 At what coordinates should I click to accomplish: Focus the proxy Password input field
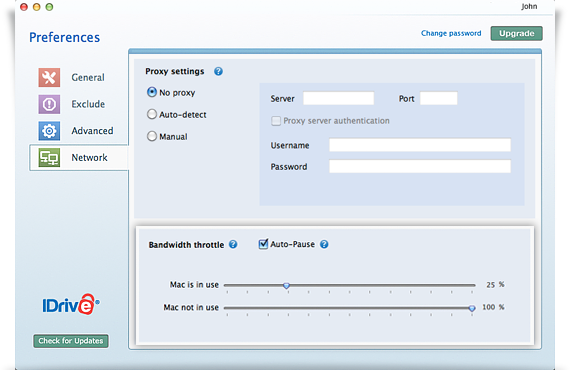coord(420,166)
